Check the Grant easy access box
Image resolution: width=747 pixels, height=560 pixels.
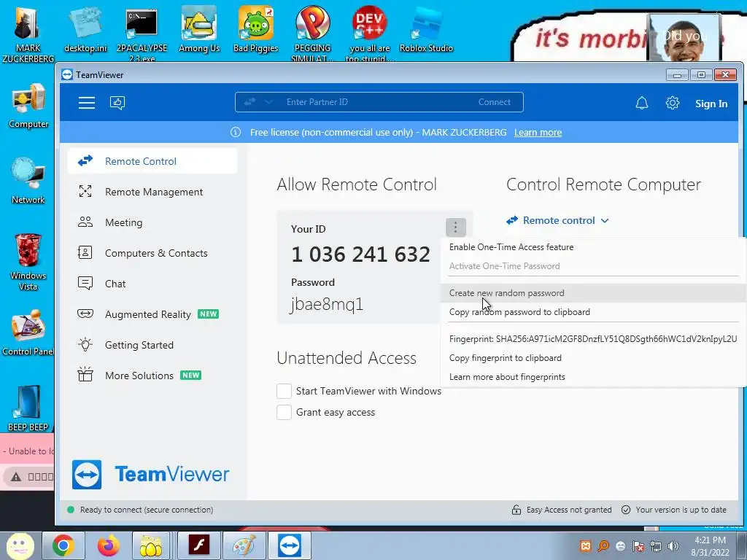pyautogui.click(x=284, y=413)
